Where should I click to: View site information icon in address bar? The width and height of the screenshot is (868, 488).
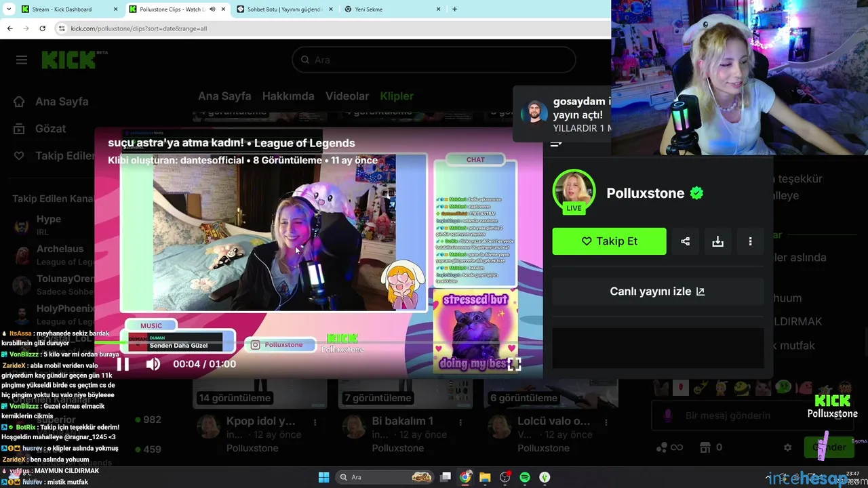[62, 28]
